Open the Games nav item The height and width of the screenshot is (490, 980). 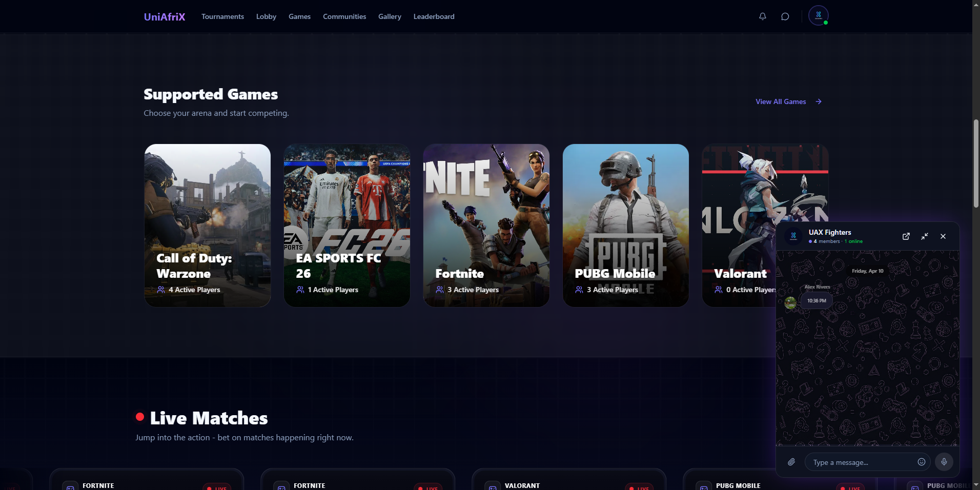pos(299,16)
